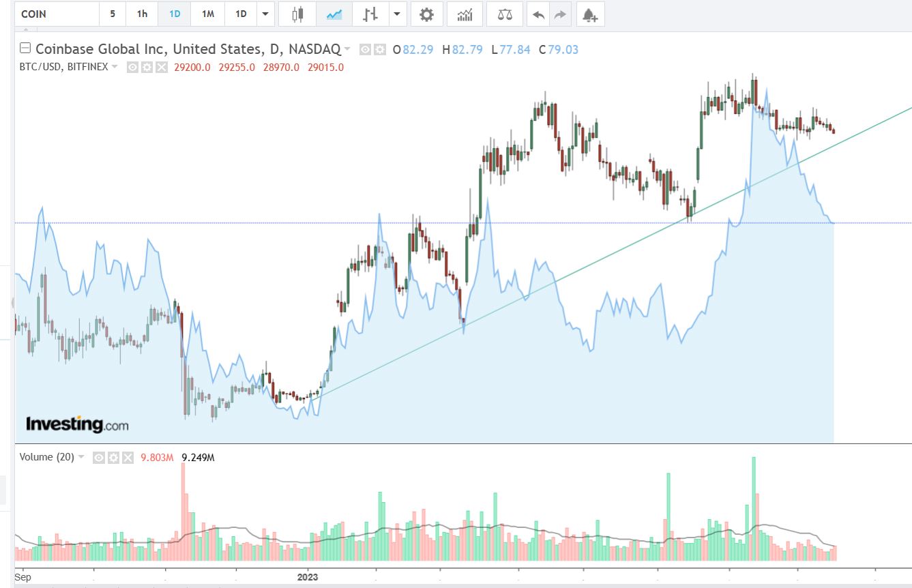Select the second 1D interval button
912x588 pixels.
pyautogui.click(x=241, y=14)
